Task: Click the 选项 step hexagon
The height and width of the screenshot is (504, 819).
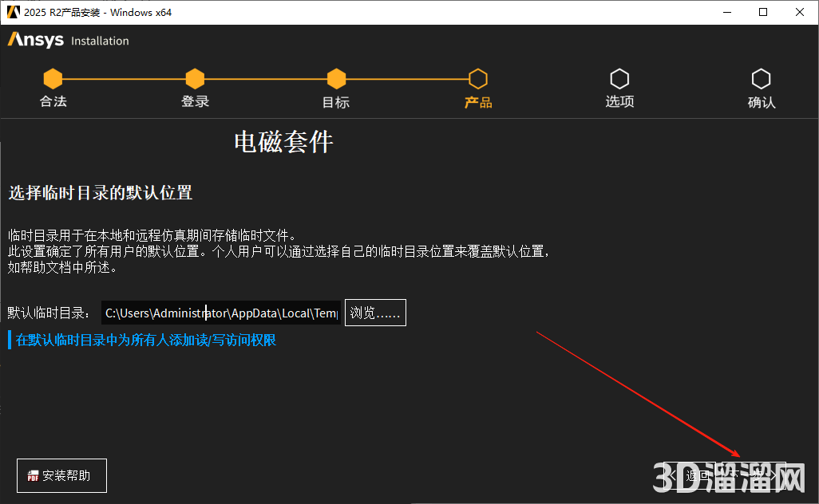Action: pos(619,78)
